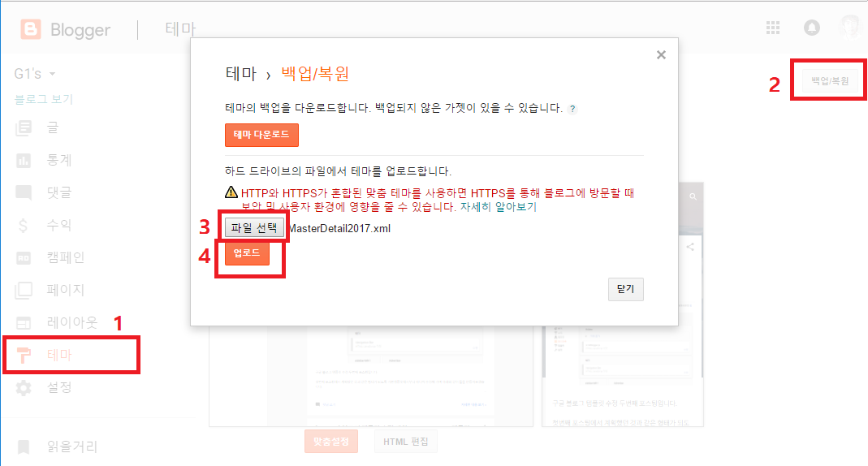Click the 읽을거리 bookmark icon
This screenshot has width=868, height=466.
coord(24,447)
